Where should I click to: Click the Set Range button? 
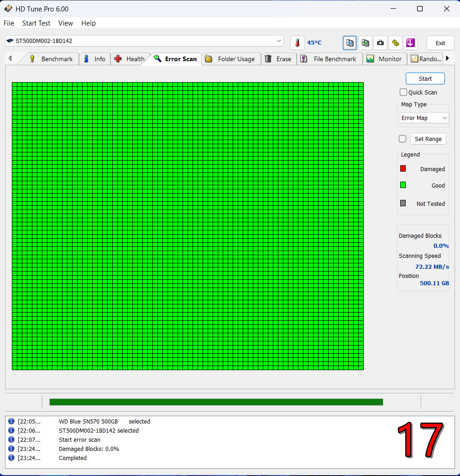[x=428, y=139]
